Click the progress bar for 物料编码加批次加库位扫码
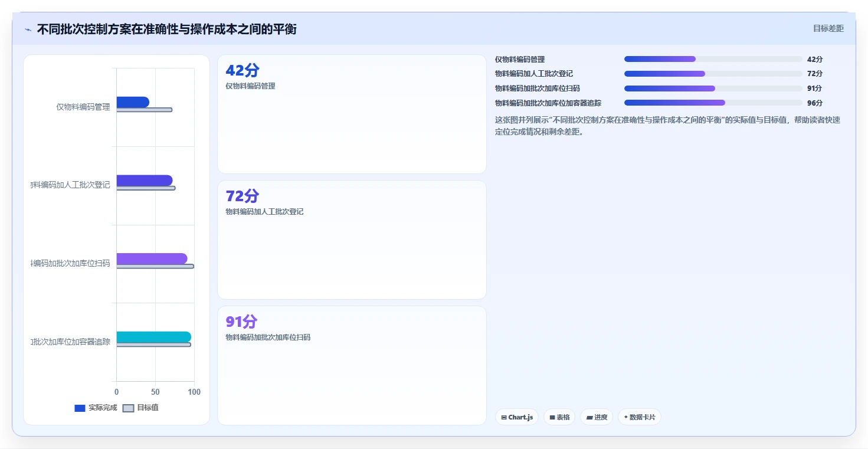Screen dimensions: 868x449 coord(713,89)
